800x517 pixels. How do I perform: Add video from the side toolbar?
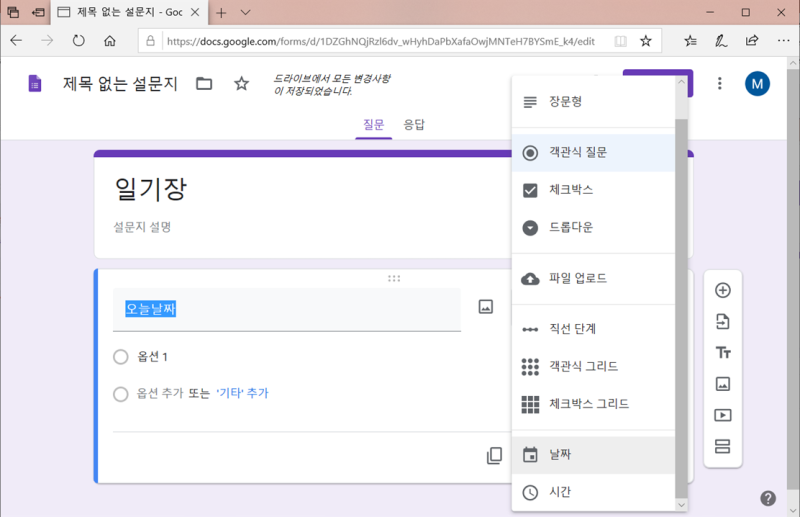(x=722, y=415)
